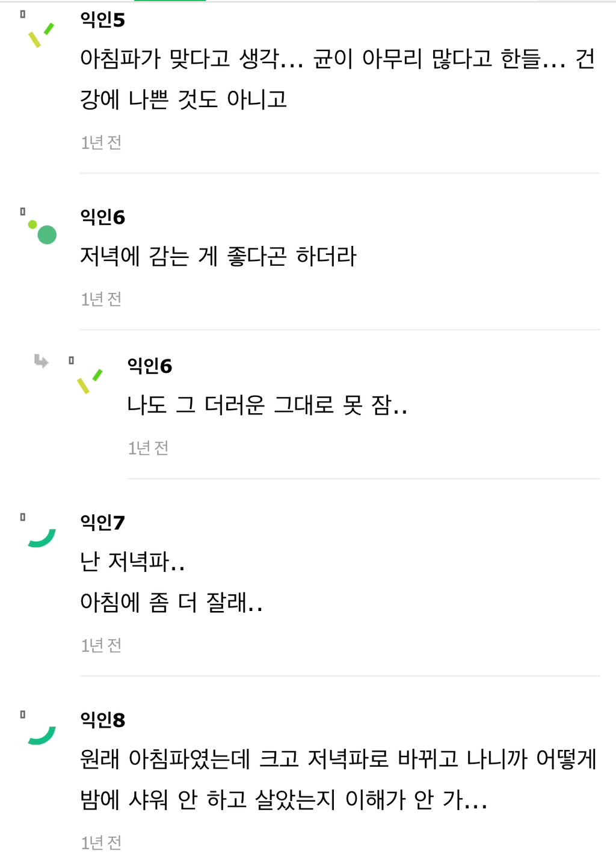Image resolution: width=616 pixels, height=857 pixels.
Task: Select comment text '난 저녁파..'
Action: tap(132, 562)
